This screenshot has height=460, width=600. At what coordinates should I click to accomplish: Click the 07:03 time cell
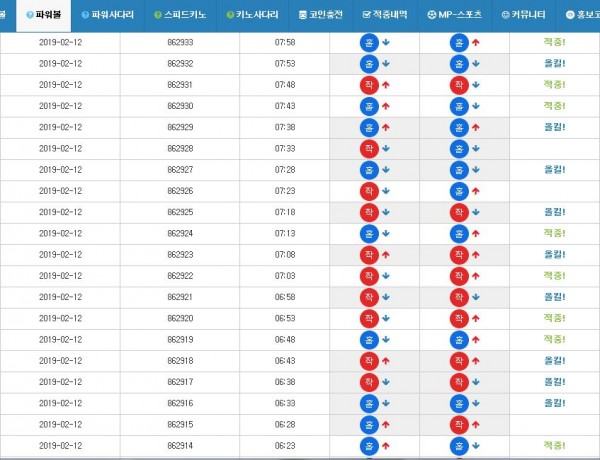click(x=284, y=276)
